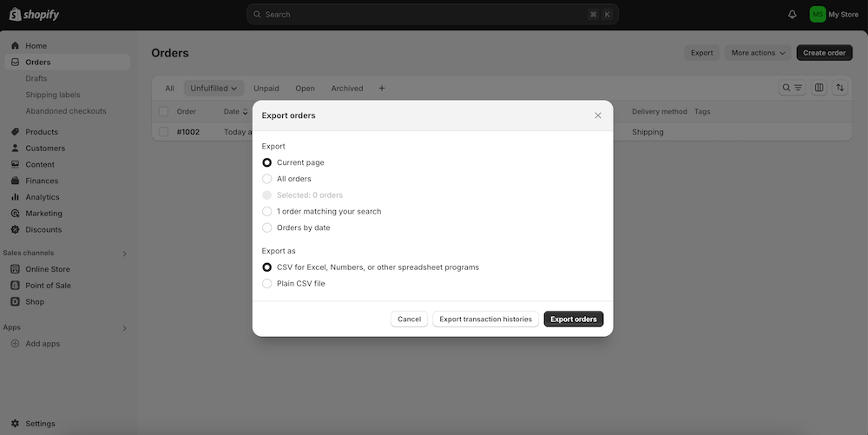Click the Create order button
Image resolution: width=868 pixels, height=435 pixels.
click(825, 53)
